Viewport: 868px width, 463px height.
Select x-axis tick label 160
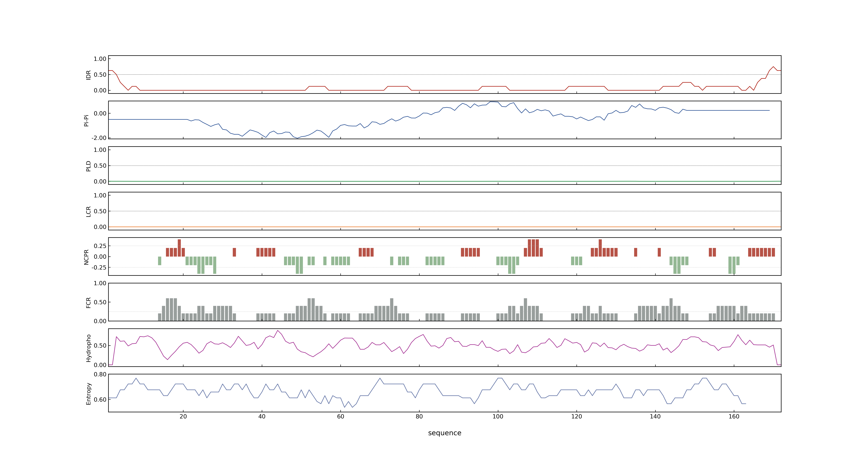(x=734, y=416)
